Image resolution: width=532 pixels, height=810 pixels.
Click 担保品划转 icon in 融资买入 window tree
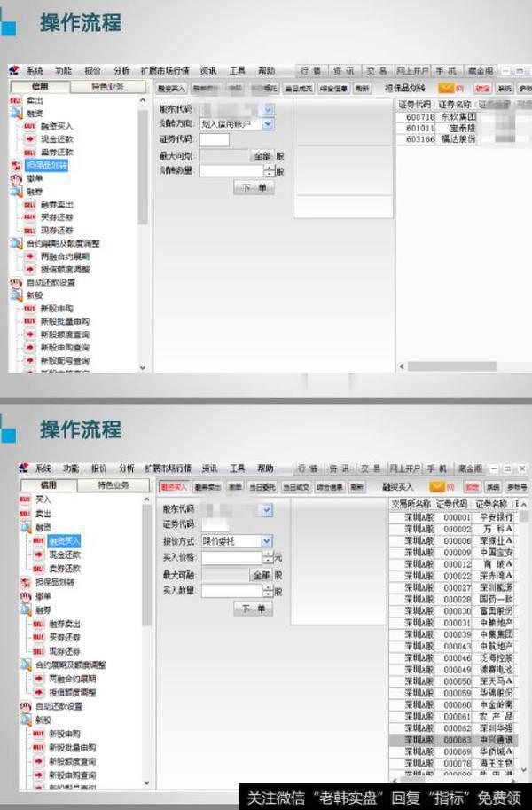(25, 582)
